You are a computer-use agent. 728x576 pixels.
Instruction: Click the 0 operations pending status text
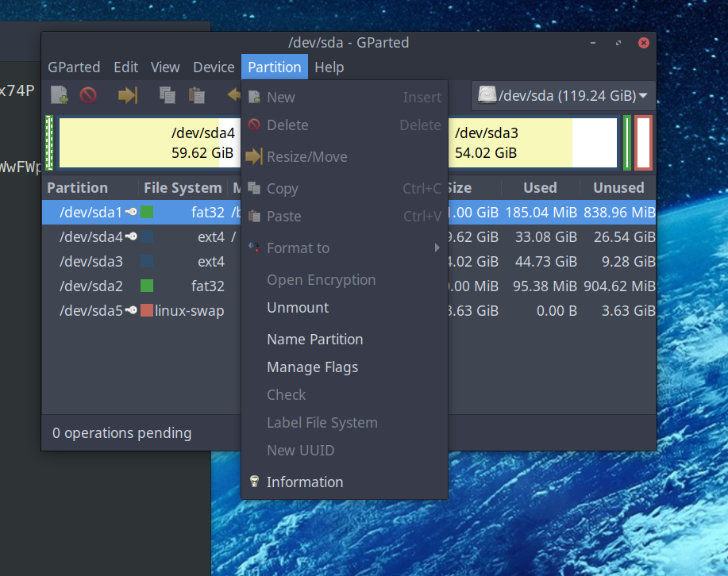click(x=121, y=432)
